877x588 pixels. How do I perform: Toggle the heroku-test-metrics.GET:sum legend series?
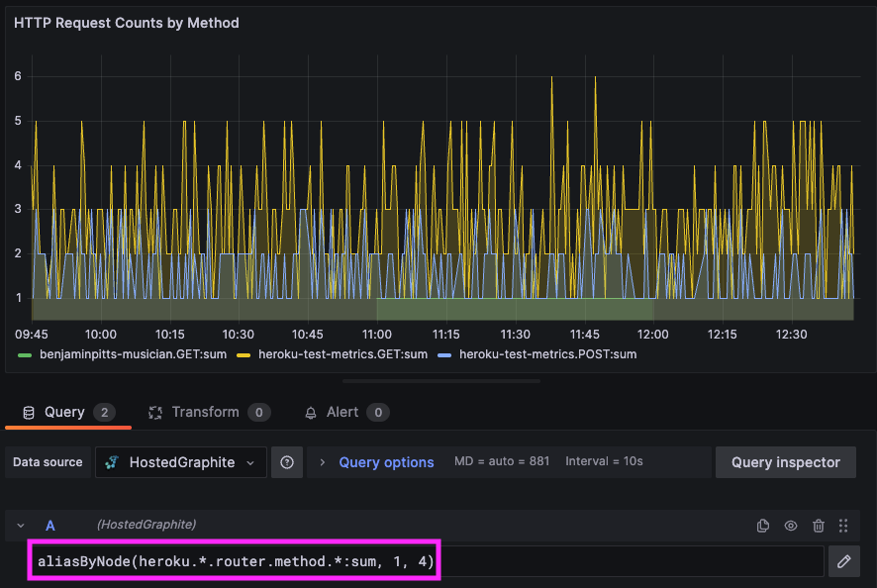point(333,354)
